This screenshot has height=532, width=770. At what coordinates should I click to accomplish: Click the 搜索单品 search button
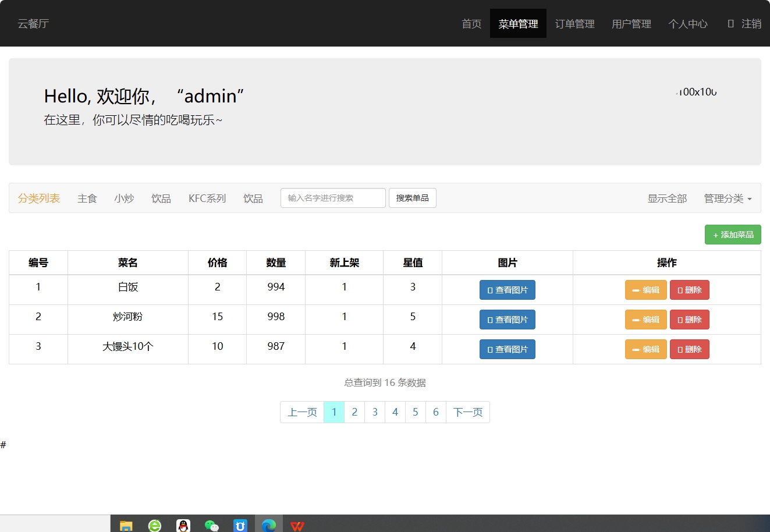click(x=412, y=198)
